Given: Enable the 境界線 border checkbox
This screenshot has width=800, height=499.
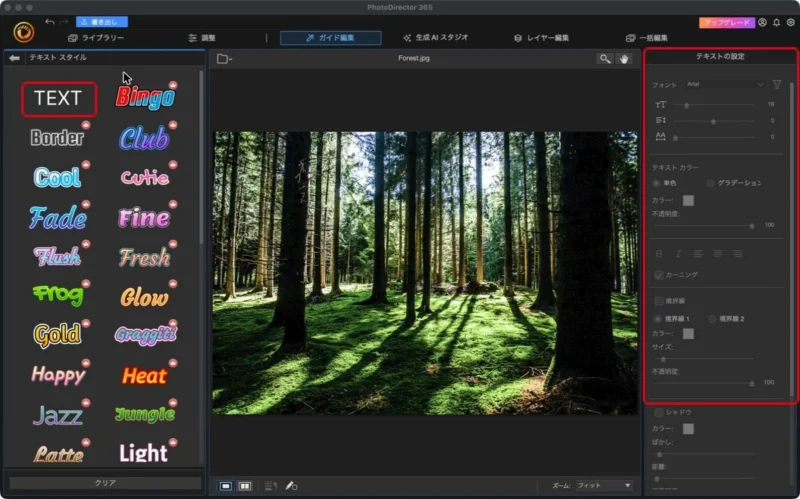Looking at the screenshot, I should click(x=659, y=301).
